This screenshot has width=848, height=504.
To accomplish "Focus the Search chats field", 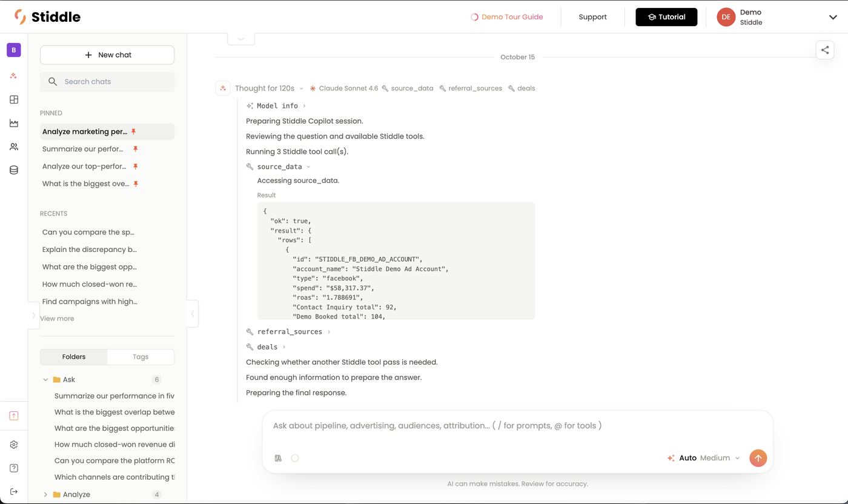I will [107, 82].
